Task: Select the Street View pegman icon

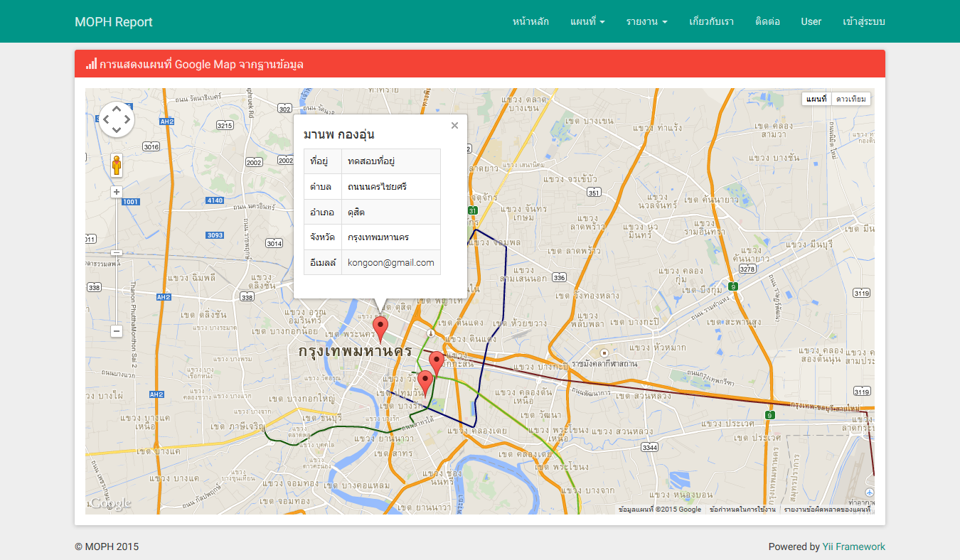Action: tap(117, 165)
